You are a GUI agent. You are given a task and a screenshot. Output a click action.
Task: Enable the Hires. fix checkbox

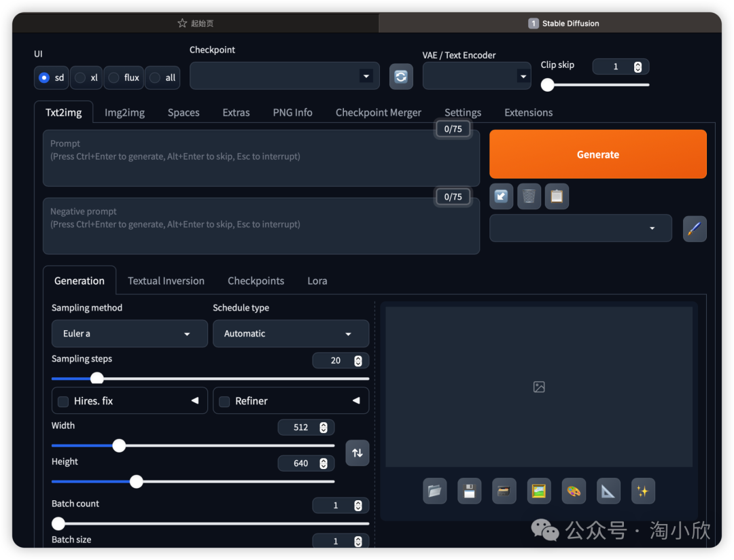tap(63, 401)
